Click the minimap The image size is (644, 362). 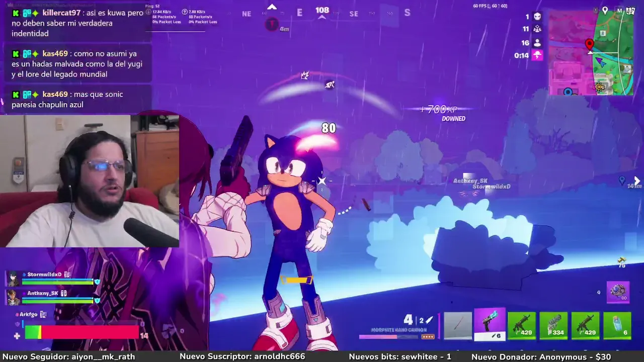[x=591, y=52]
